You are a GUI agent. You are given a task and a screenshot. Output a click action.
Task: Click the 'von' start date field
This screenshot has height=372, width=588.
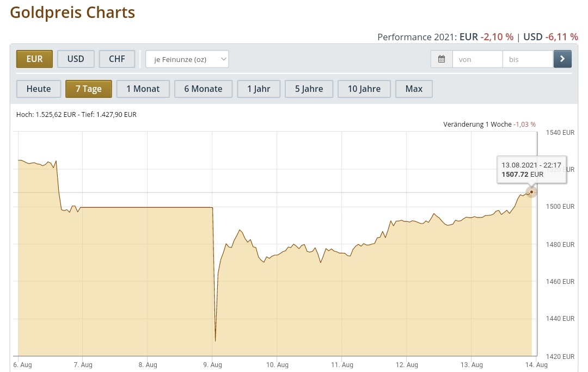point(477,59)
